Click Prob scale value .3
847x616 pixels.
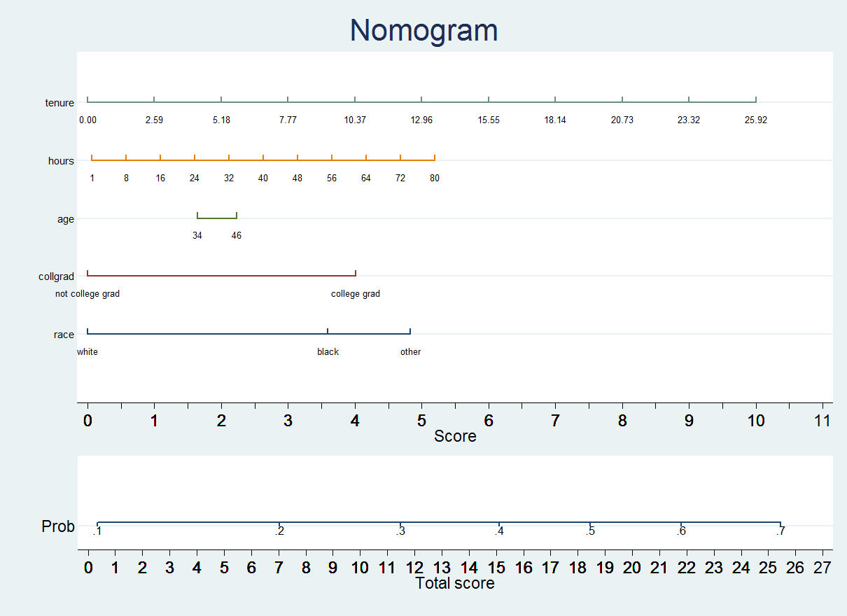(x=400, y=532)
